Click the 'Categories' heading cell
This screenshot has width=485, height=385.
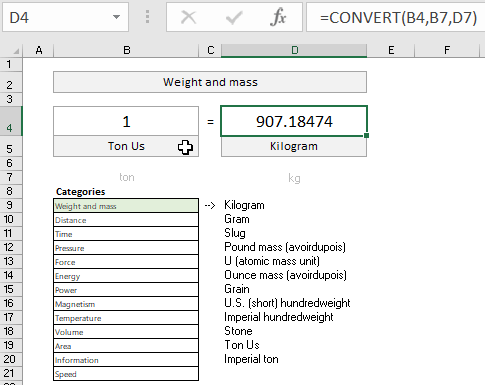click(x=81, y=191)
